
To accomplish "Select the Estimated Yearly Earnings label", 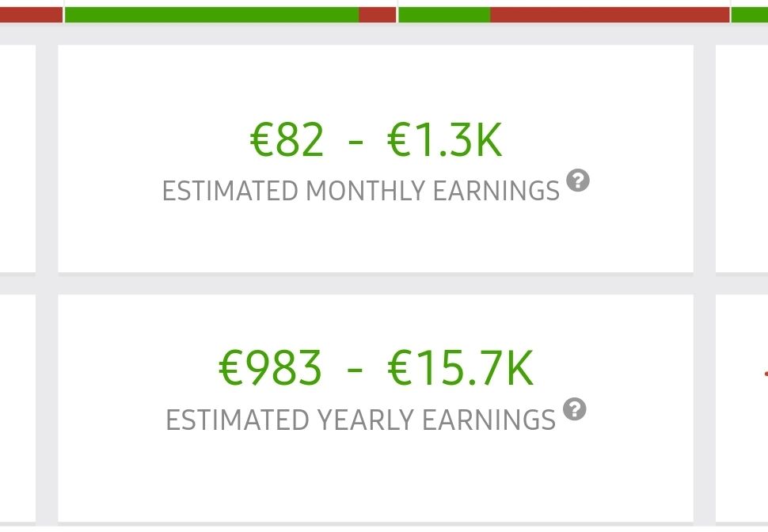I will (360, 420).
